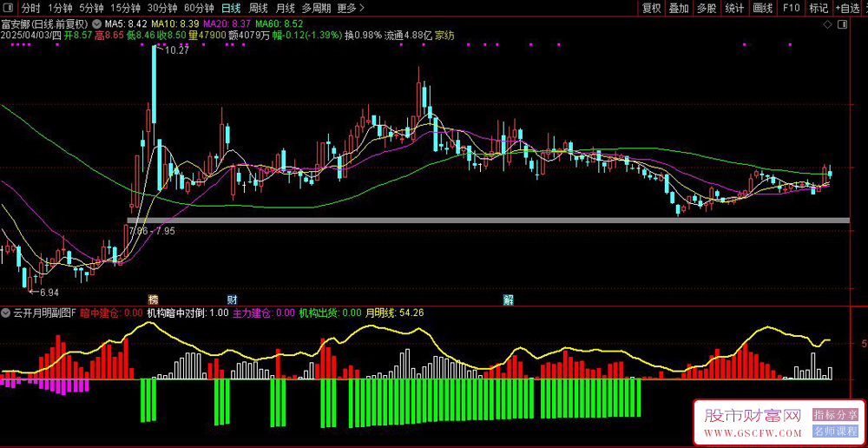Click the 榜 event marker icon
Screen dimensions: 868x448
[x=153, y=300]
